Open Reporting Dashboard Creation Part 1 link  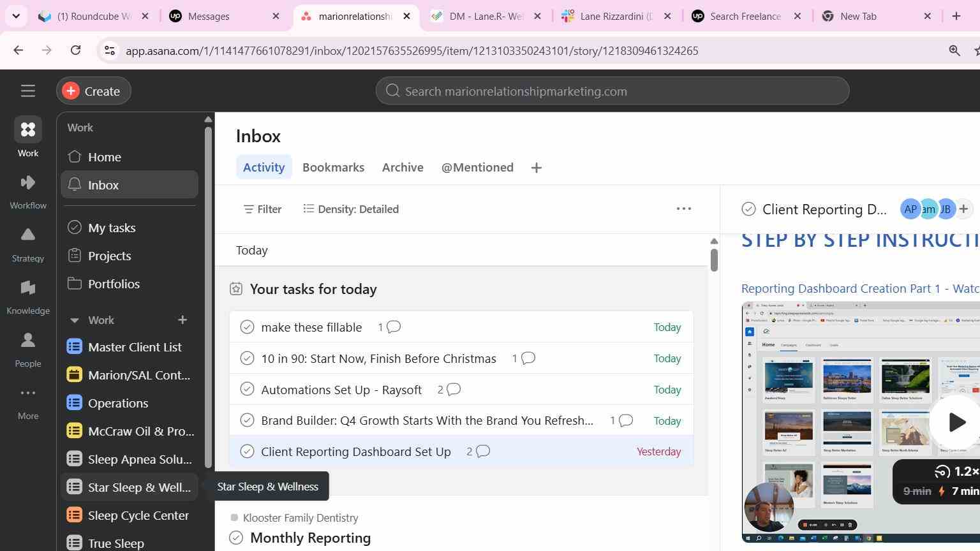(x=860, y=288)
